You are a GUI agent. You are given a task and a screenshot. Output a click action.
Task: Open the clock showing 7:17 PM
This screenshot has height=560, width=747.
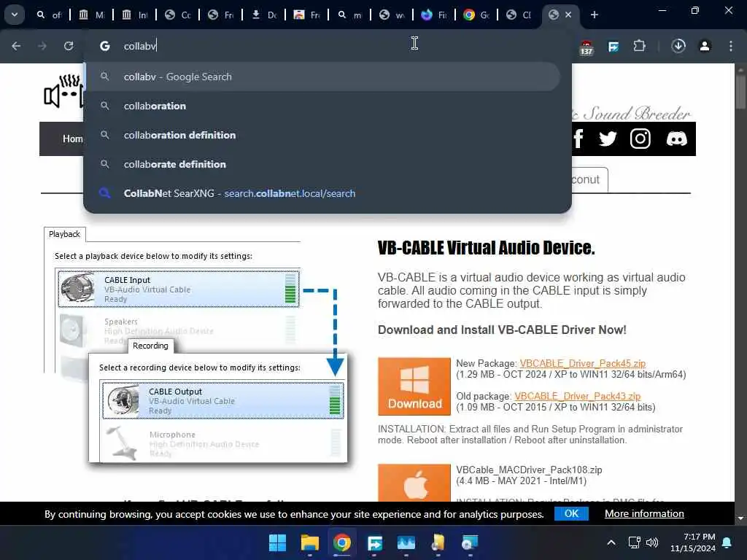point(693,542)
